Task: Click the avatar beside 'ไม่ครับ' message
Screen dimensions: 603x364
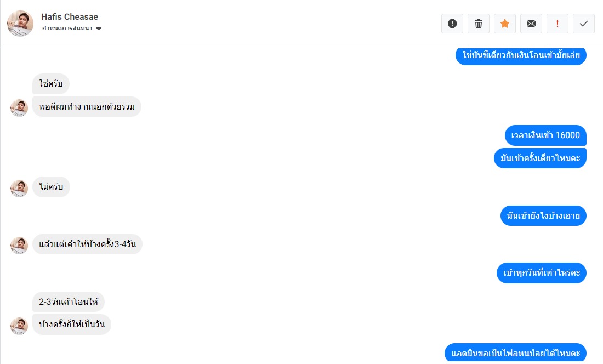Action: pyautogui.click(x=19, y=188)
